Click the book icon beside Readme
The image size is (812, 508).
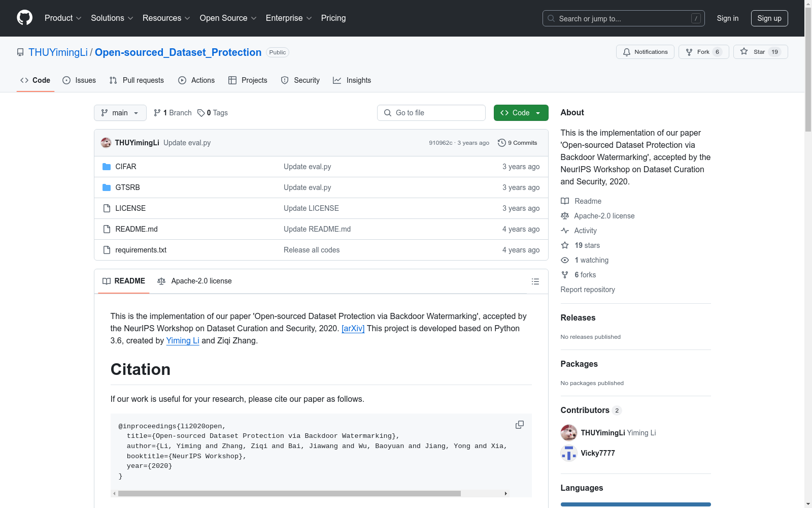point(565,201)
